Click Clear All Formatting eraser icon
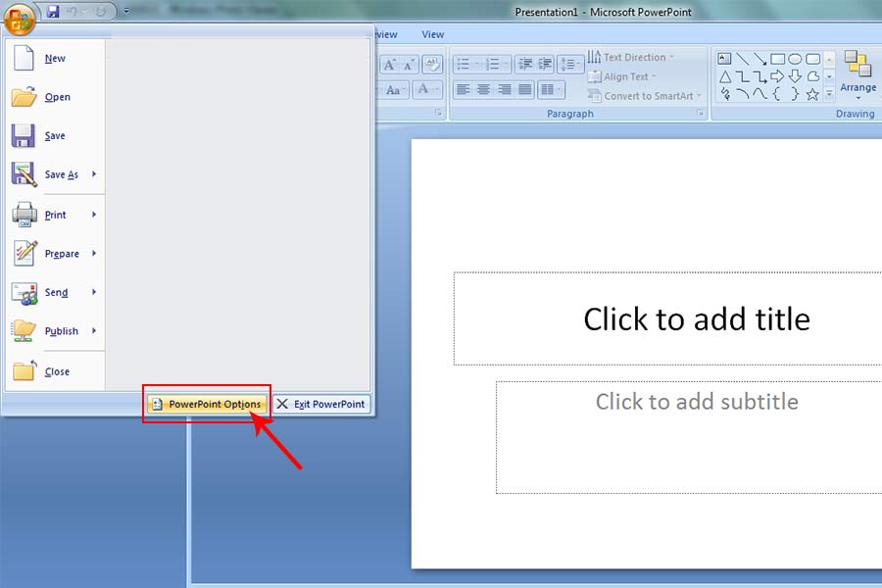 click(x=432, y=65)
